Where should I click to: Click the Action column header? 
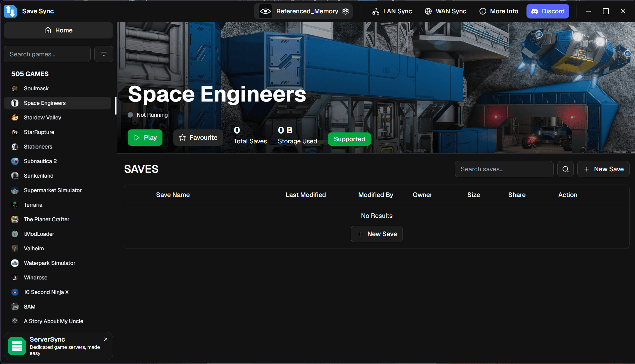pyautogui.click(x=568, y=195)
